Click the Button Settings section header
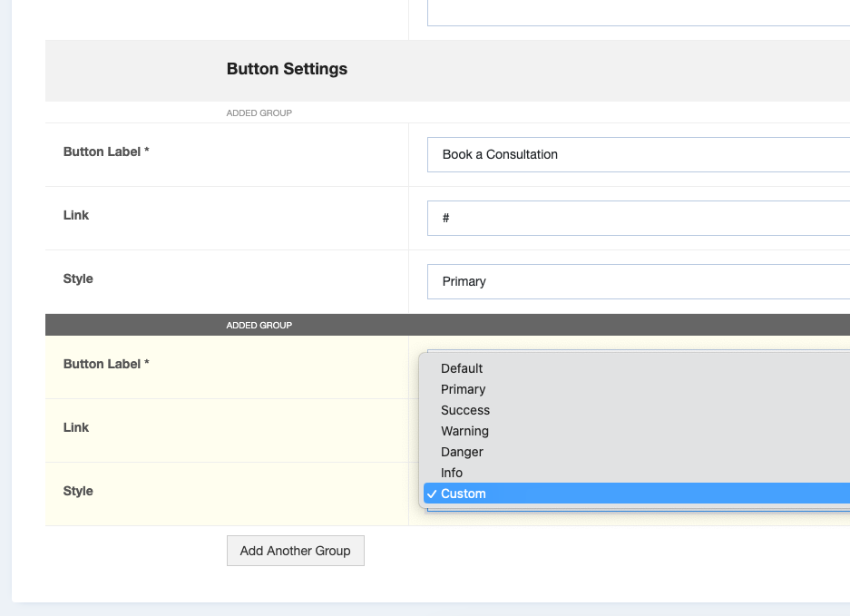 click(287, 69)
